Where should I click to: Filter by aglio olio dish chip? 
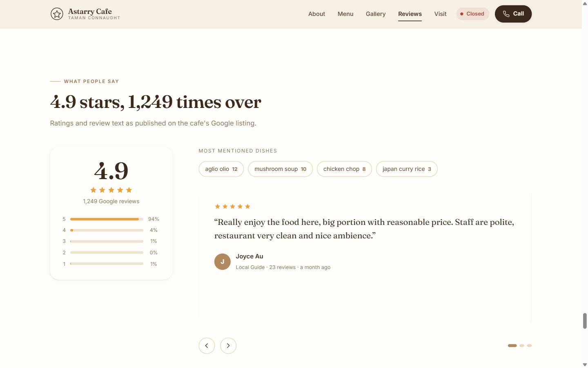221,169
